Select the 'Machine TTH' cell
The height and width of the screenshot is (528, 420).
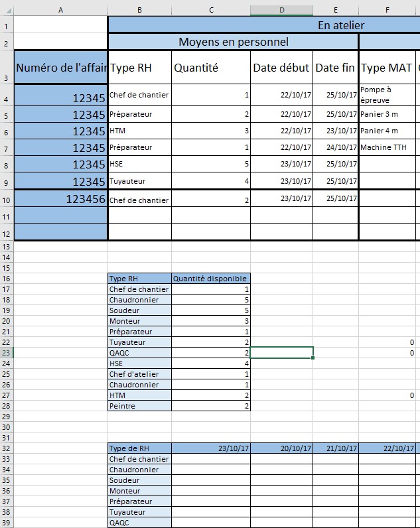point(387,147)
